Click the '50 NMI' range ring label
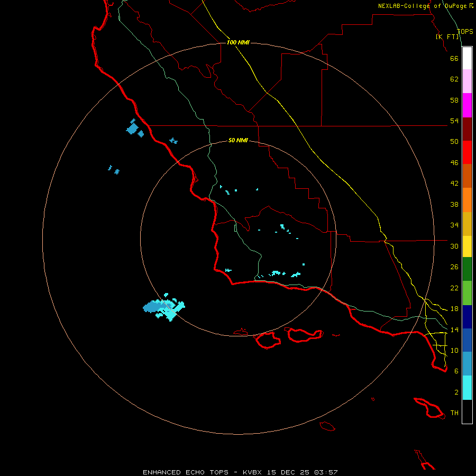 (238, 140)
